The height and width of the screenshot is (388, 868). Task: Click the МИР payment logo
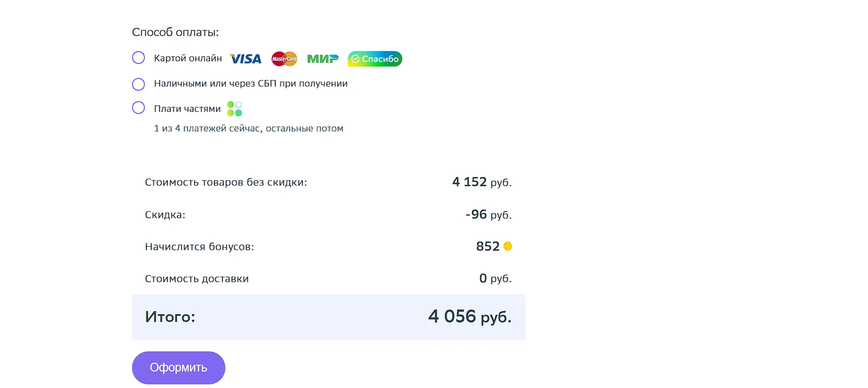click(323, 59)
